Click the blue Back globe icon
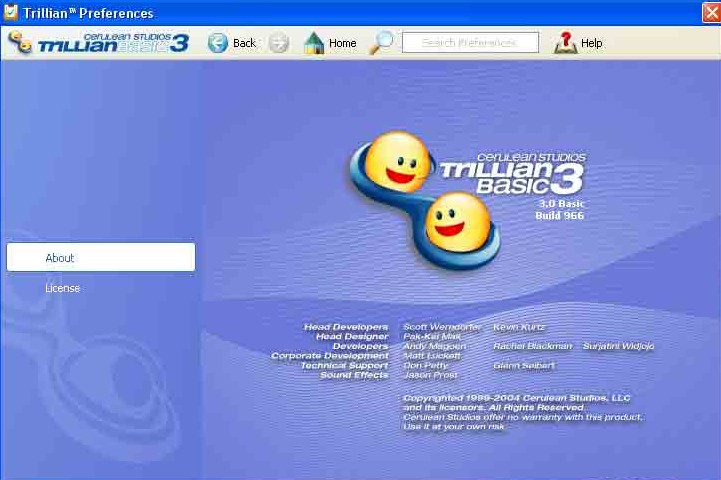 (x=217, y=43)
